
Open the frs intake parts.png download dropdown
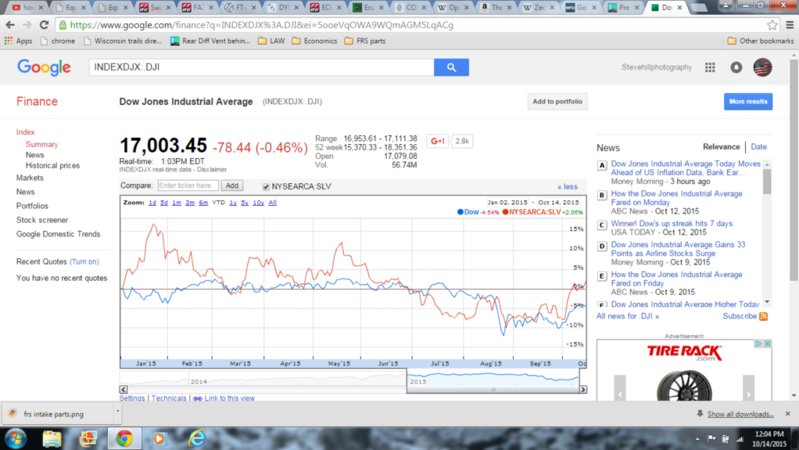point(117,411)
